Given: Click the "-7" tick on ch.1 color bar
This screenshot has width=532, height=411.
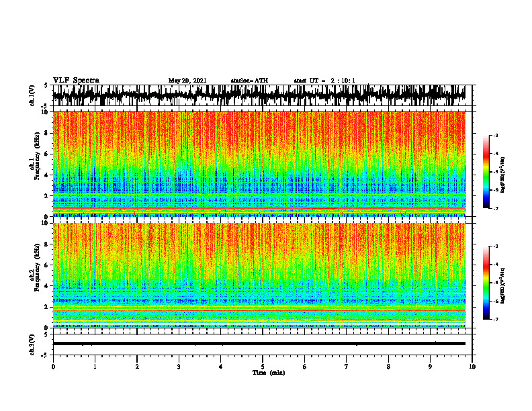Looking at the screenshot, I should click(496, 208).
